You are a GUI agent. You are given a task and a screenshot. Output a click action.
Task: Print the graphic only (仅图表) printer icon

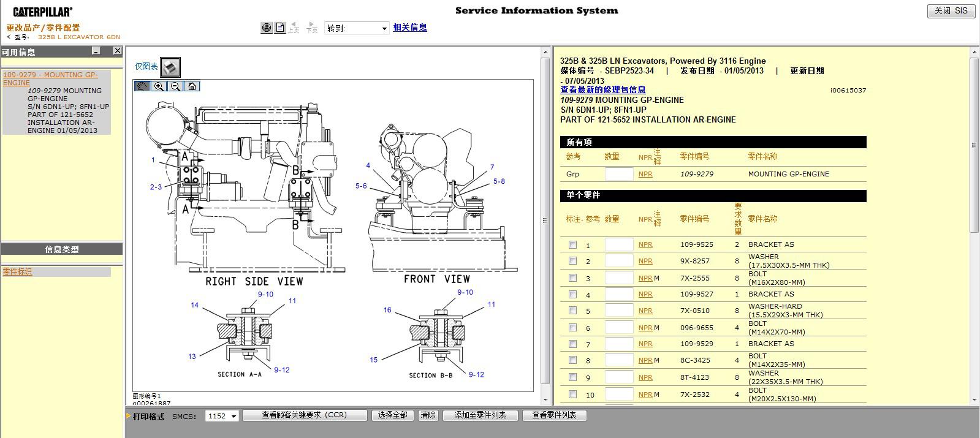pos(170,67)
